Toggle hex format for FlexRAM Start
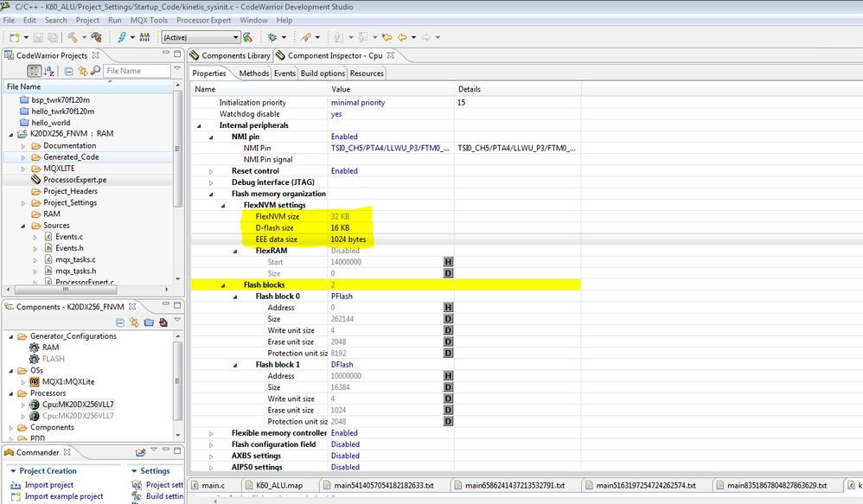863x504 pixels. coord(448,262)
